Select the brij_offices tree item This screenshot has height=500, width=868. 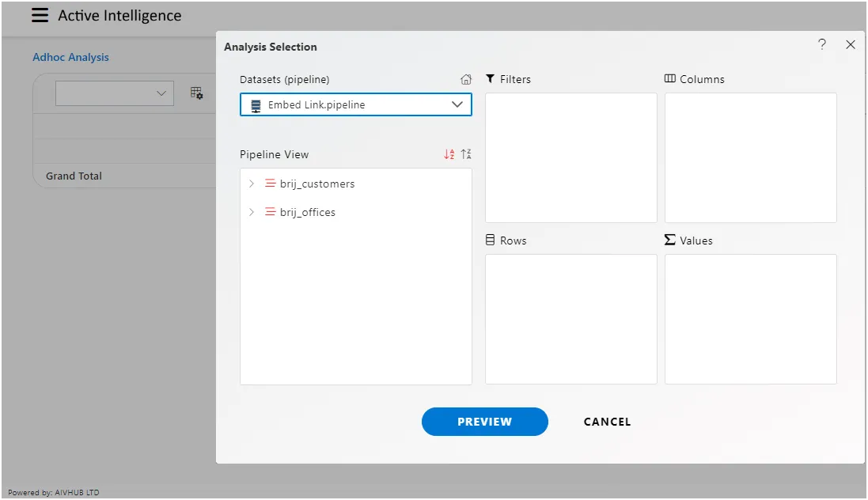[x=308, y=212]
